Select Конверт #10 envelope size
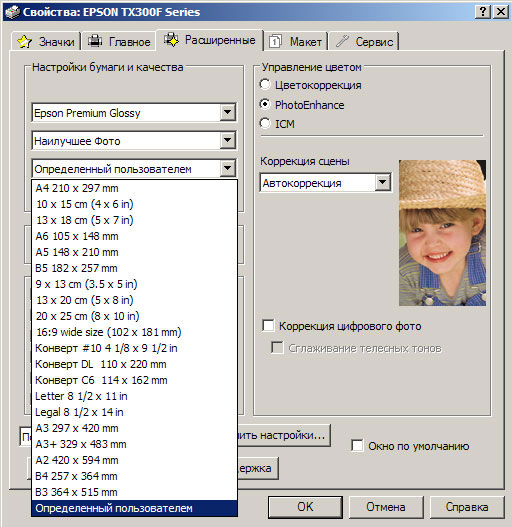The width and height of the screenshot is (512, 527). (134, 348)
